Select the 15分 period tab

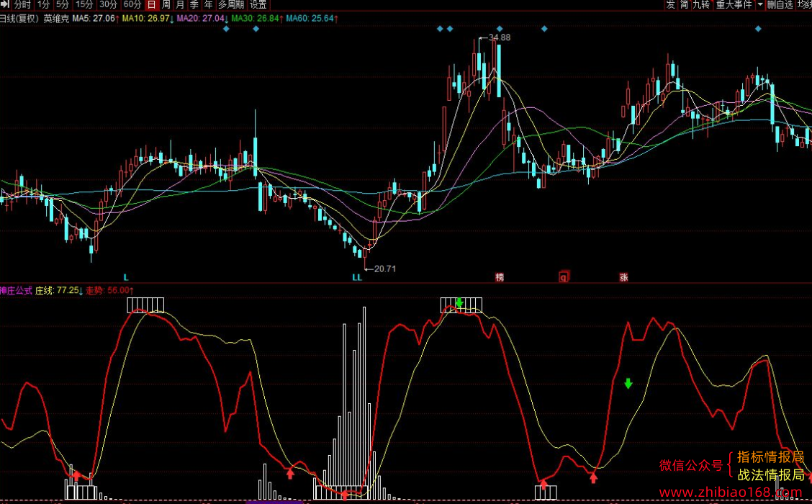[84, 4]
